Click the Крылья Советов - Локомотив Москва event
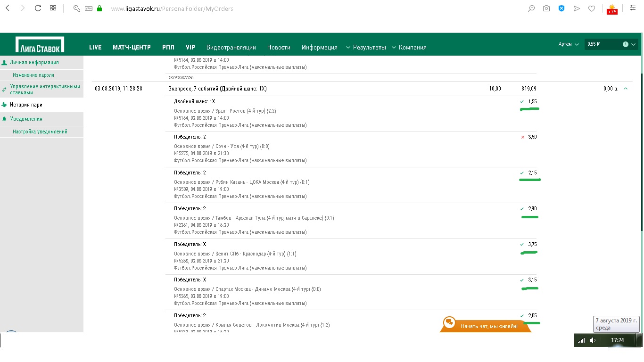 (252, 325)
